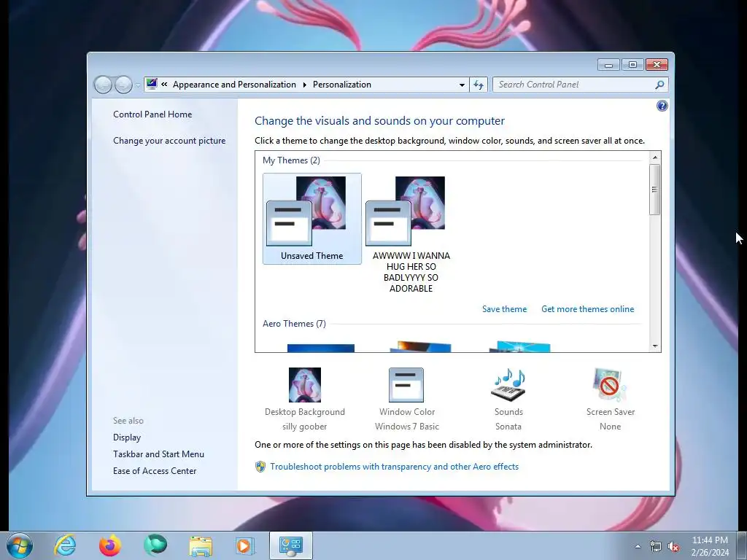This screenshot has width=747, height=560.
Task: Click the Back navigation arrow
Action: click(x=103, y=85)
